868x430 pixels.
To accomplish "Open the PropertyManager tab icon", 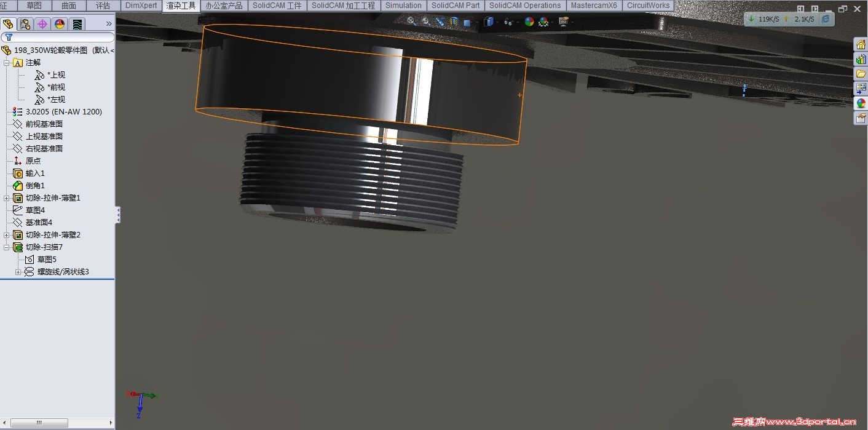I will pyautogui.click(x=25, y=24).
